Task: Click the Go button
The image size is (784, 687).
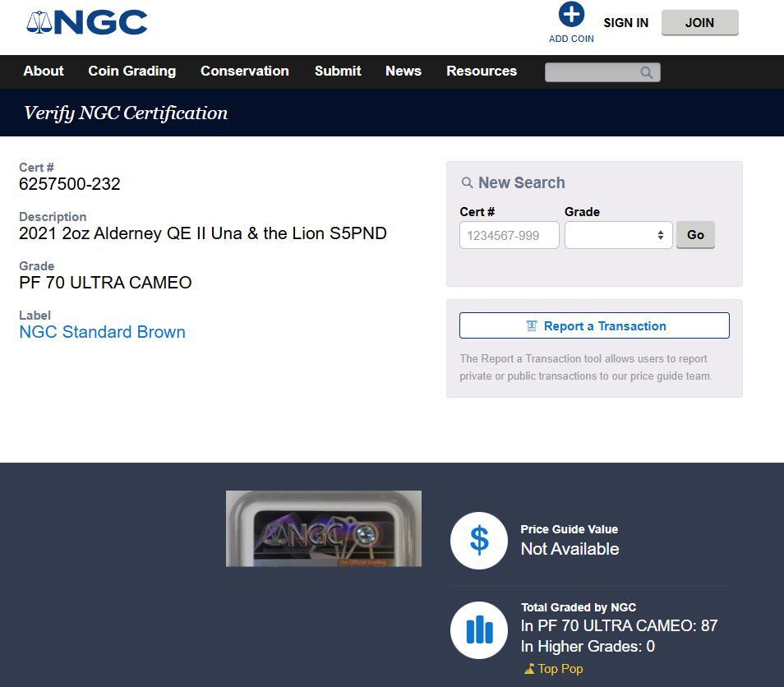Action: pos(695,235)
